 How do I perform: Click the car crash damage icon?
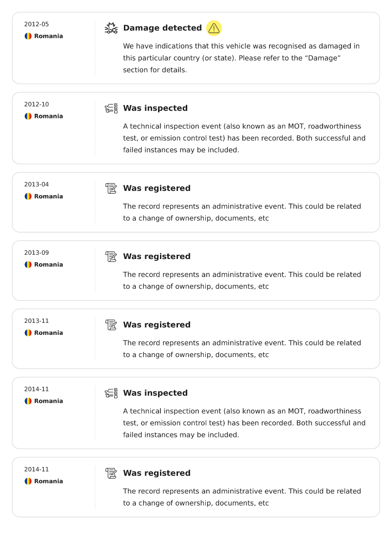tap(111, 28)
